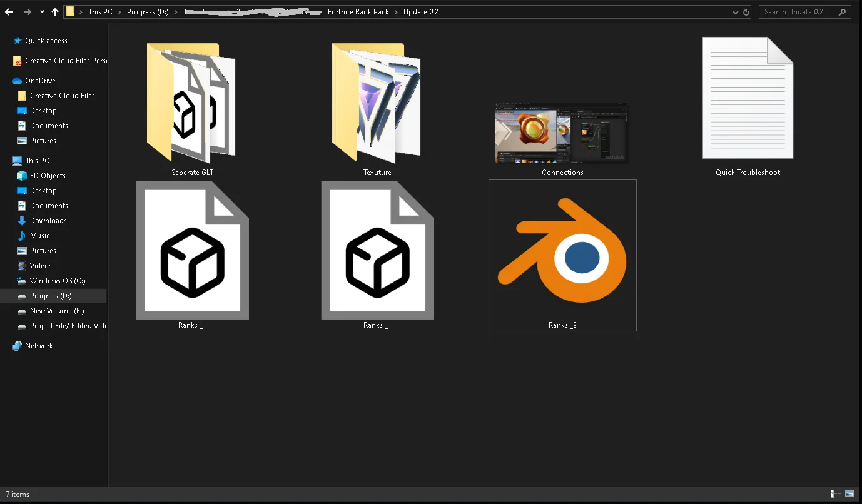Click the magnifier icon in search box

842,12
